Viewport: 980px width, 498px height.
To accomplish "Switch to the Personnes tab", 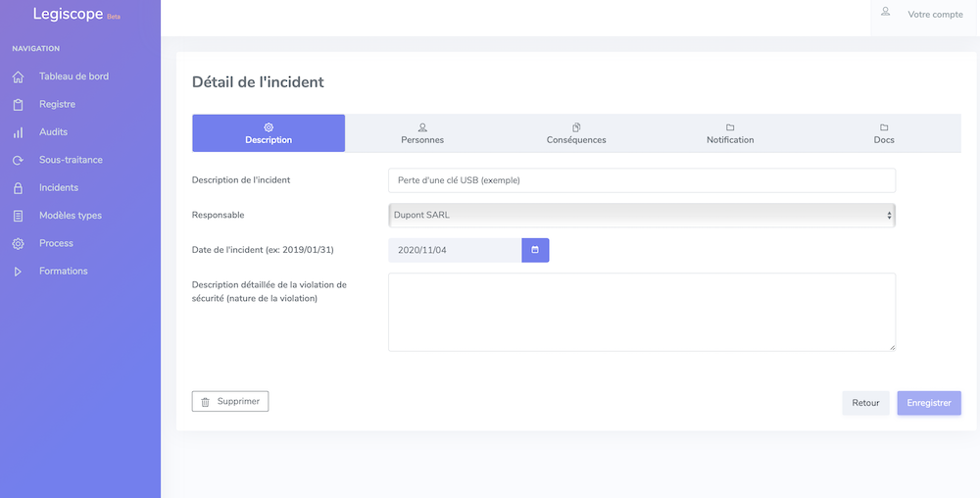I will click(422, 133).
